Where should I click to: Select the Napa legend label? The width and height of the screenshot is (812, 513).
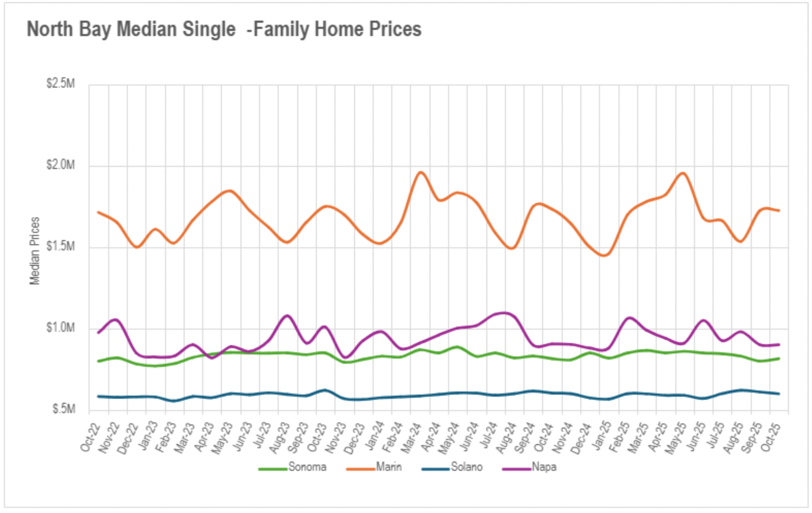(x=544, y=467)
